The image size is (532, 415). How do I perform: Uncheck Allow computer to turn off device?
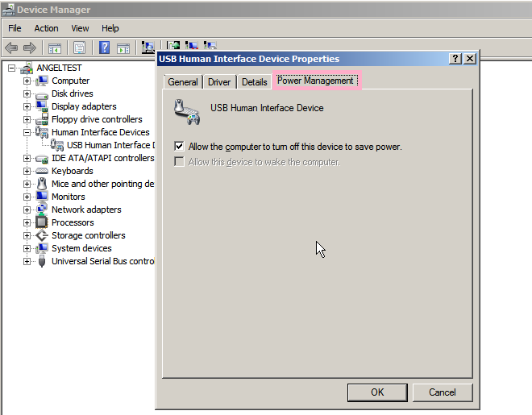[x=179, y=147]
